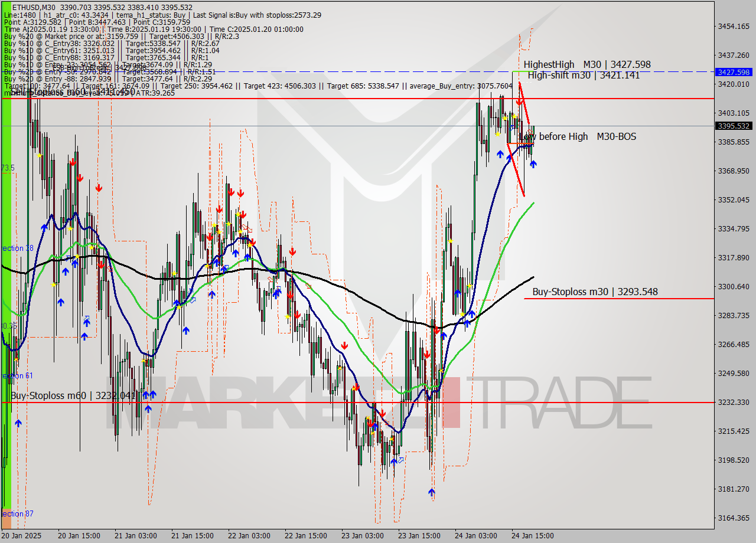
Task: Select the red Buy-Stoploss m30 horizontal line
Action: click(x=619, y=299)
